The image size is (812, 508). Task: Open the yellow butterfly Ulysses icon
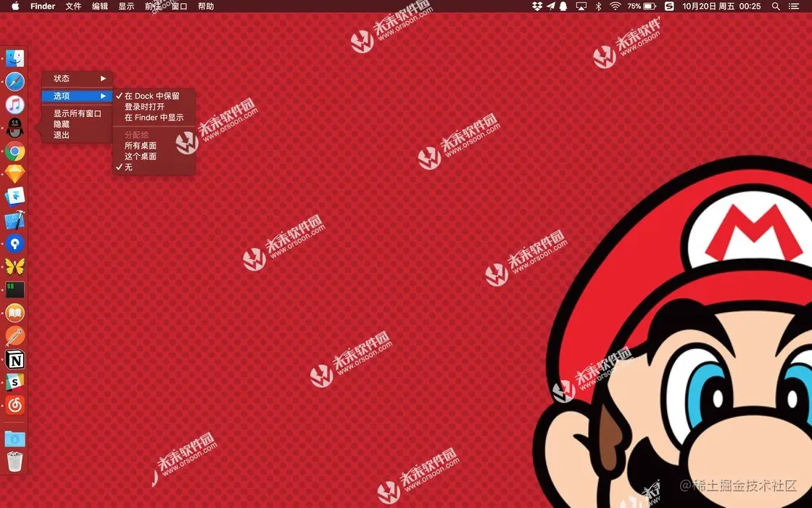click(x=14, y=266)
